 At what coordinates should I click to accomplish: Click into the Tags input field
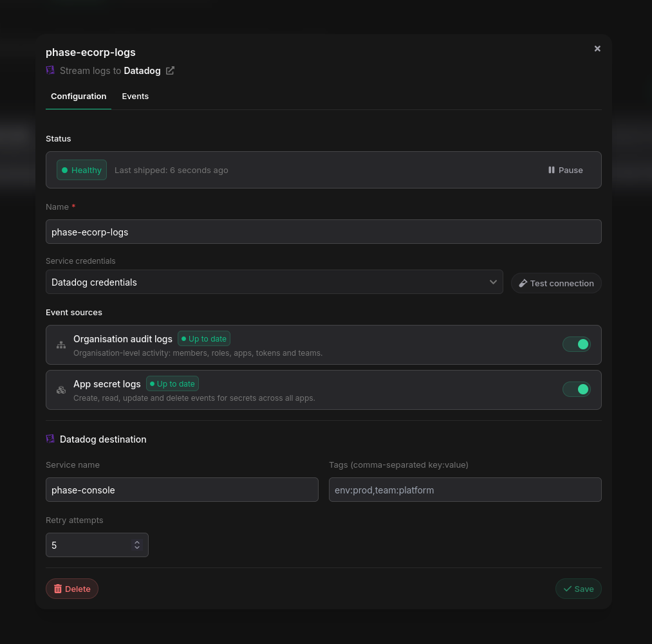coord(465,490)
